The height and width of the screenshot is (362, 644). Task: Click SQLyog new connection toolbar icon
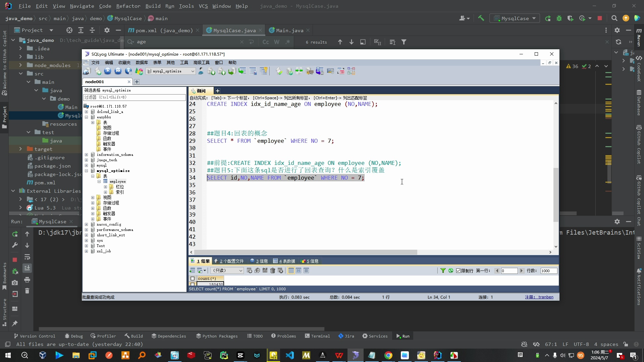click(x=87, y=71)
